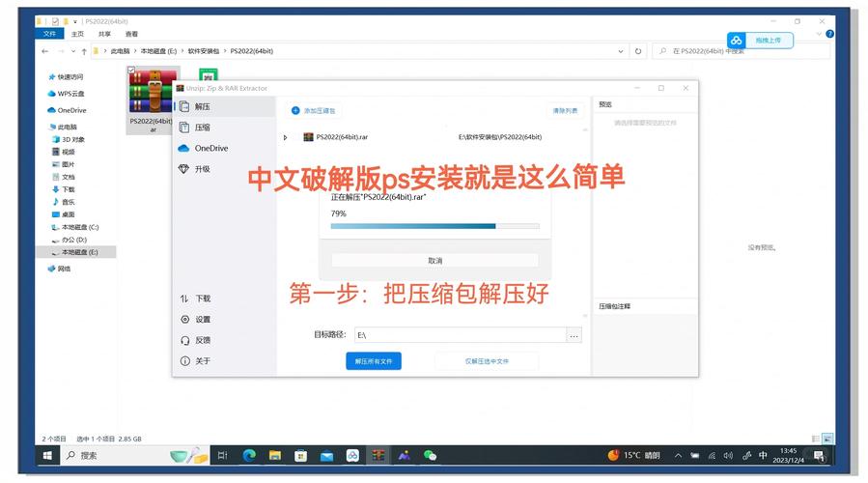Open the 查看 ribbon tab
868x483 pixels.
[131, 34]
